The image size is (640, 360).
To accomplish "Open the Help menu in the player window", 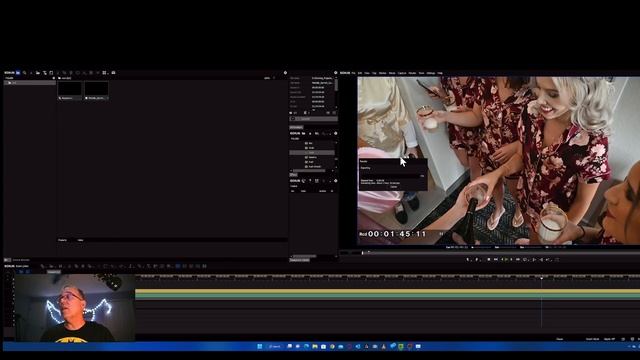I will point(440,73).
